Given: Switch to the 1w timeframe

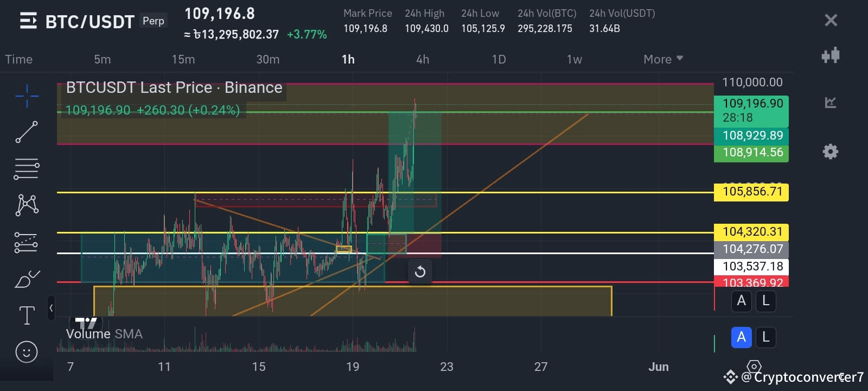Looking at the screenshot, I should click(x=575, y=59).
